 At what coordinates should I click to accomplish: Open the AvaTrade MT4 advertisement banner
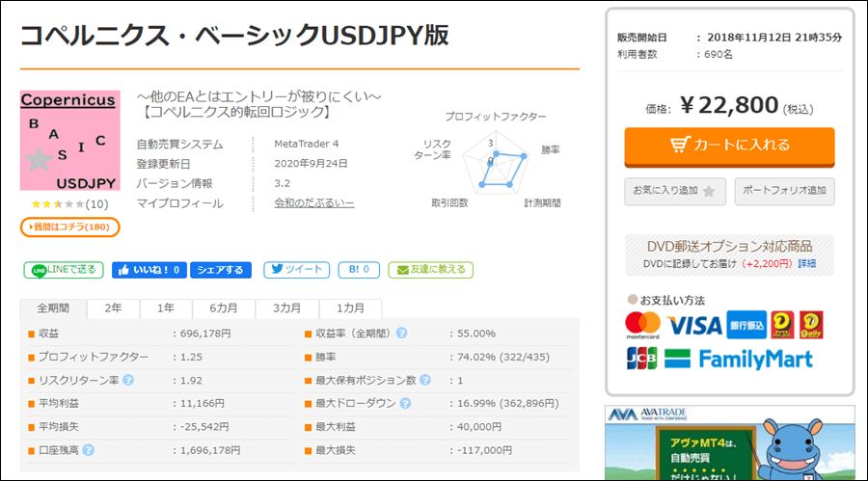coord(730,442)
